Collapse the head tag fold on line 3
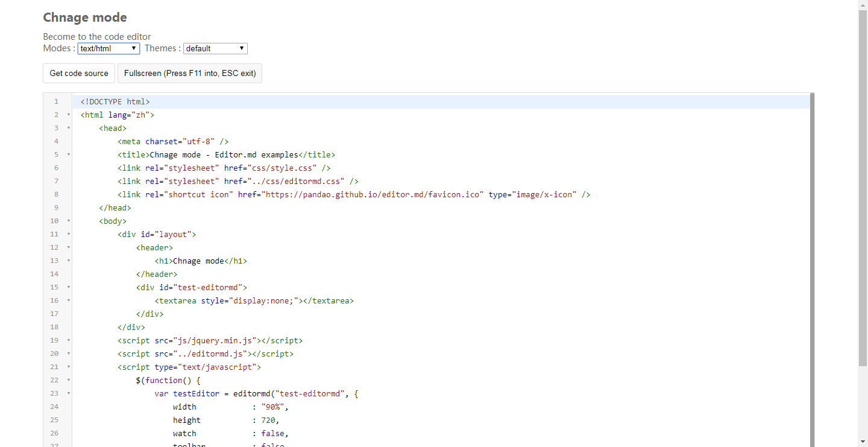This screenshot has height=447, width=868. pyautogui.click(x=69, y=128)
